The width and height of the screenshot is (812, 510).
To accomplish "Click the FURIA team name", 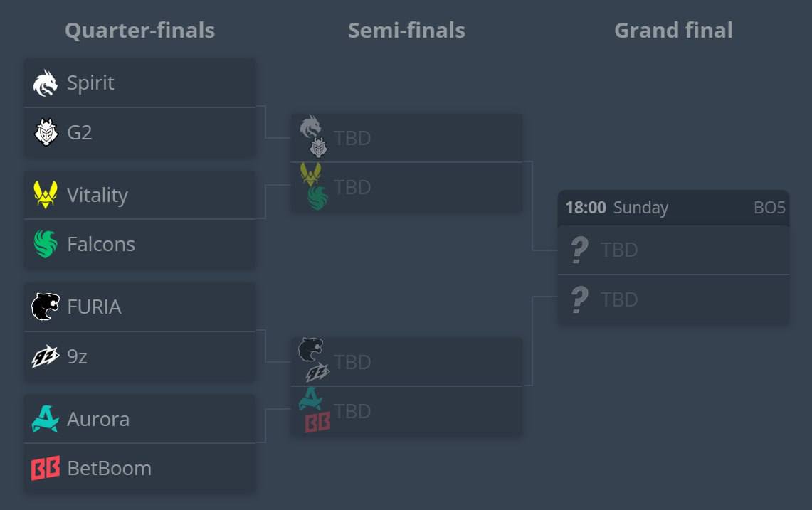I will point(94,307).
